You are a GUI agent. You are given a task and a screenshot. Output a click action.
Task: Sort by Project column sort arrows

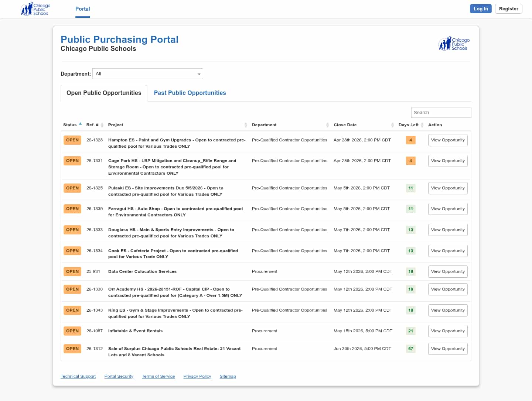(246, 125)
